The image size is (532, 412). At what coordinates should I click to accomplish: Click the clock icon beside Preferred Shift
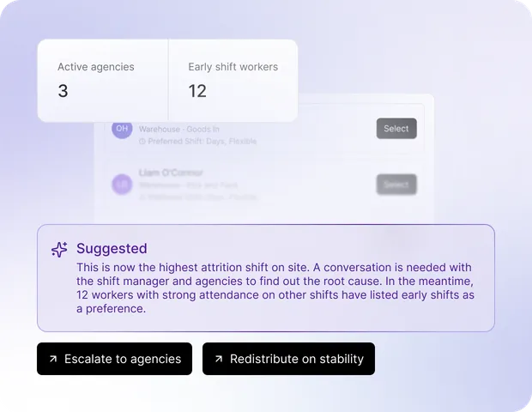tap(142, 141)
